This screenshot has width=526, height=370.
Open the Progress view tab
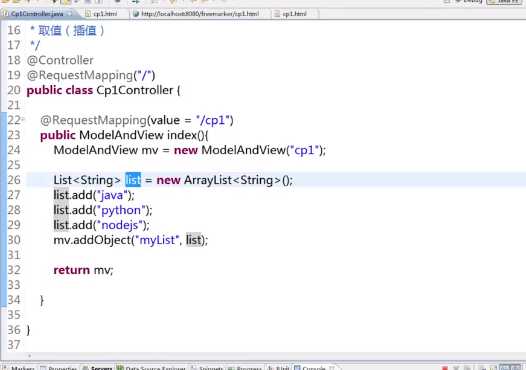point(245,368)
